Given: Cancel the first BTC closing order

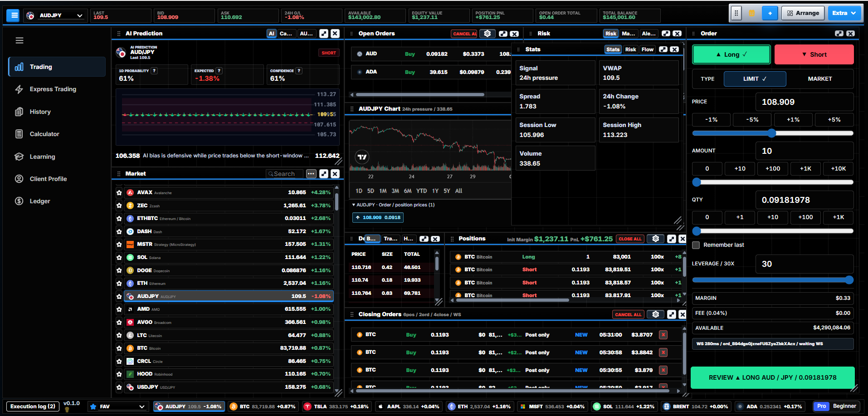Looking at the screenshot, I should [x=663, y=335].
